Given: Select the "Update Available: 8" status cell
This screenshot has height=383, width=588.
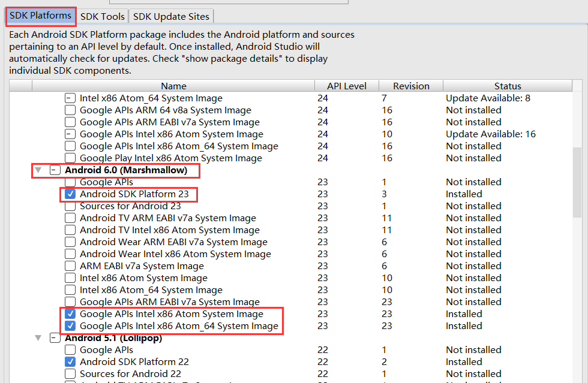Looking at the screenshot, I should [x=488, y=98].
